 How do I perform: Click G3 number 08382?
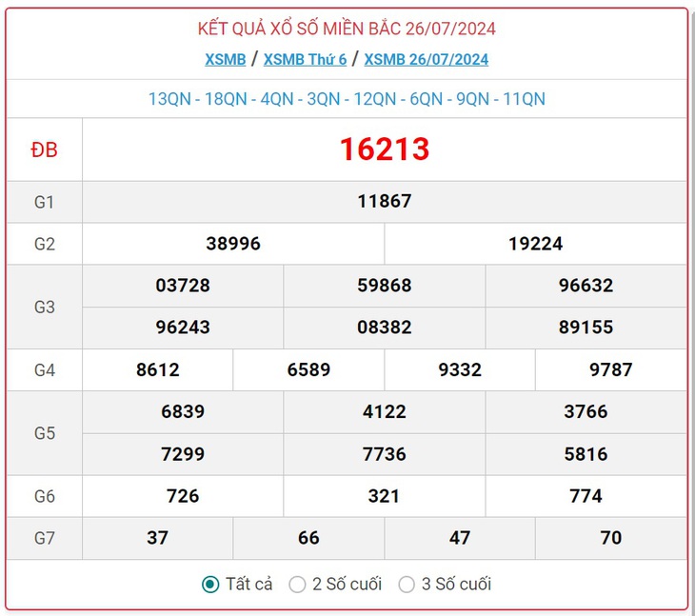tap(385, 328)
